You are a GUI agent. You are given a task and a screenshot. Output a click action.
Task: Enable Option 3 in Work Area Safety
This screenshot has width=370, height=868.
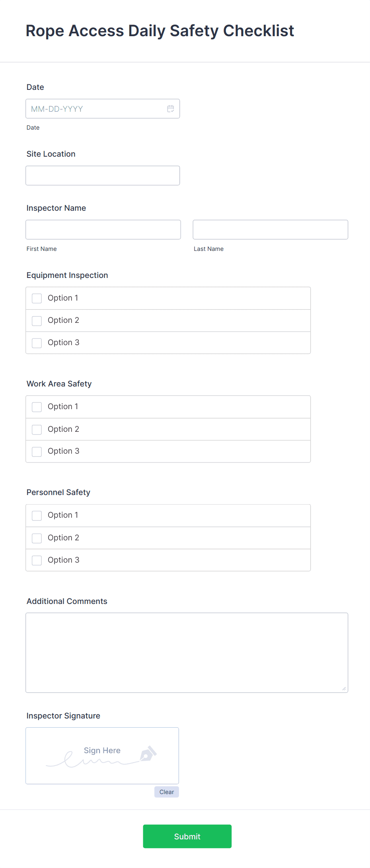pos(37,451)
